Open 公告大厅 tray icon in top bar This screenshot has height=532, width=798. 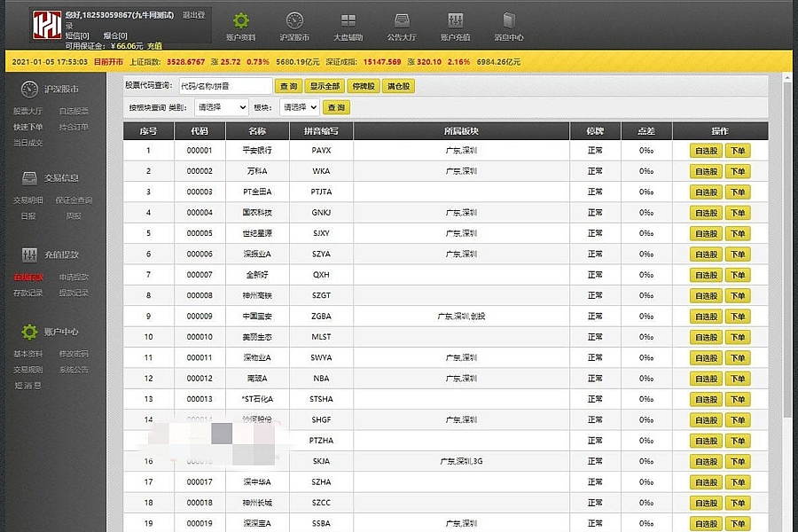402,21
